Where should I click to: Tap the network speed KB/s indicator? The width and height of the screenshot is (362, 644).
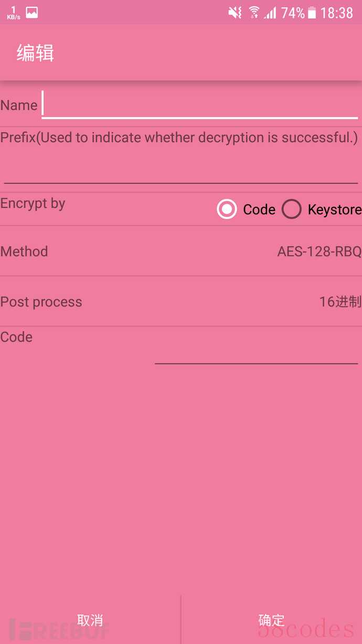point(14,13)
